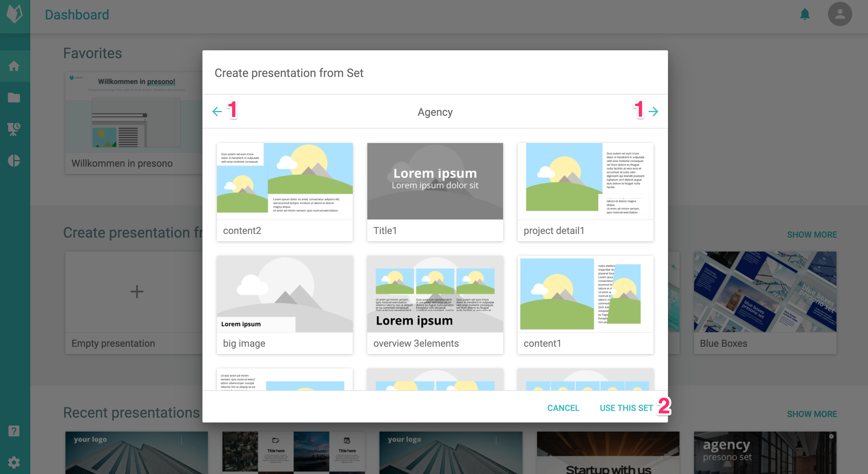
Task: Go to the next set with right arrow
Action: pos(653,112)
